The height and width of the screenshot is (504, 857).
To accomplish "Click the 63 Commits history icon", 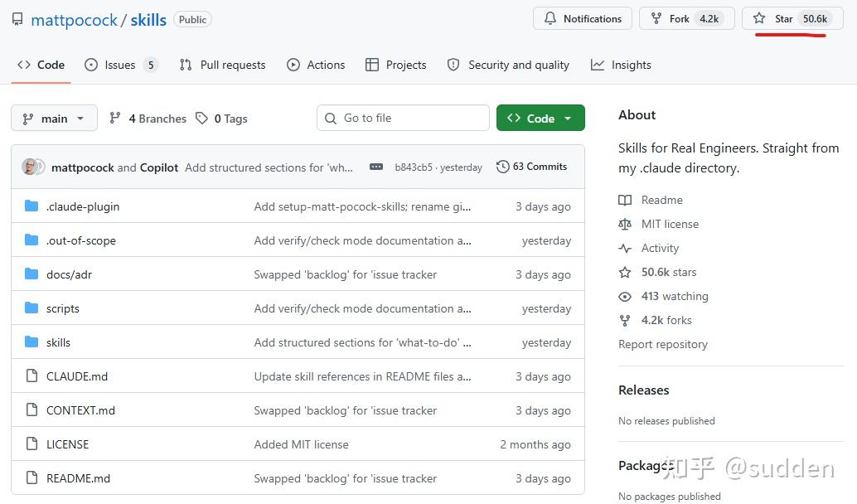I will pyautogui.click(x=502, y=167).
